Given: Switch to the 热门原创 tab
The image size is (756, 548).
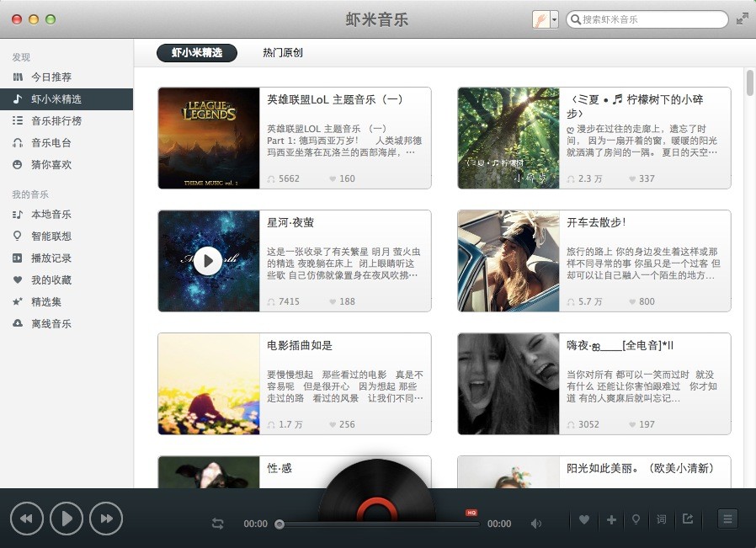Looking at the screenshot, I should [x=283, y=52].
